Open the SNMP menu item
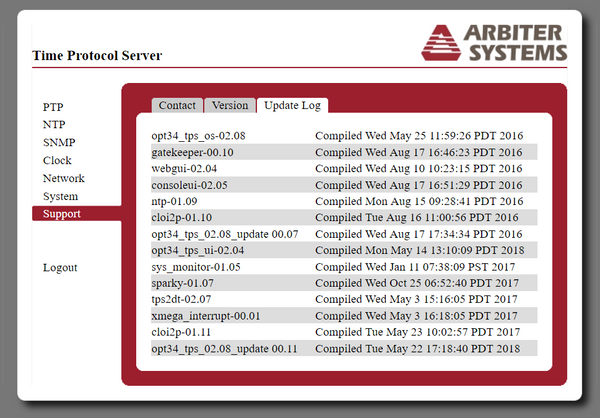The height and width of the screenshot is (418, 600). point(59,142)
